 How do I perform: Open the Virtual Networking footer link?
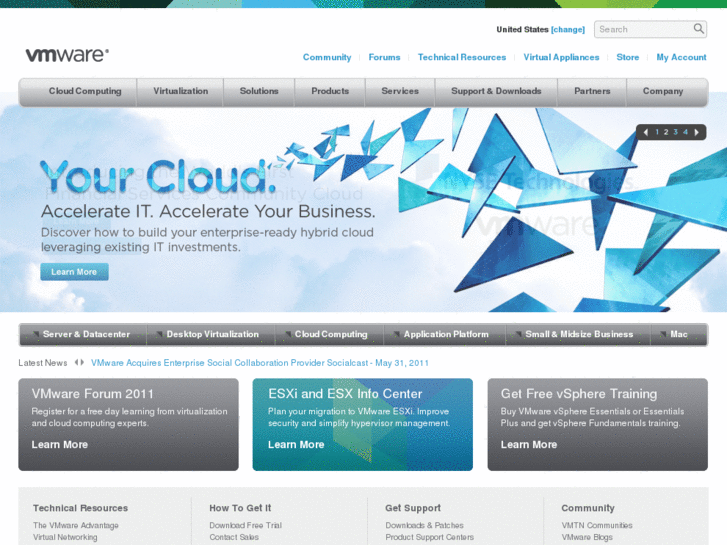click(x=65, y=537)
